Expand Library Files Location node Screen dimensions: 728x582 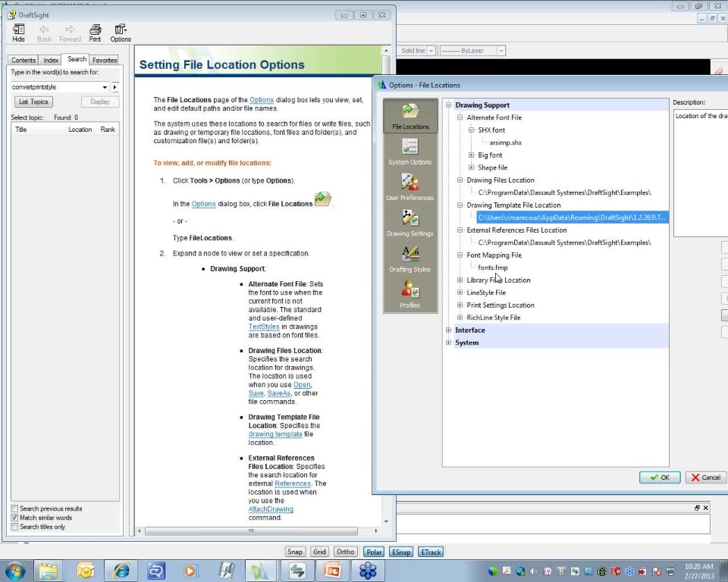click(460, 280)
